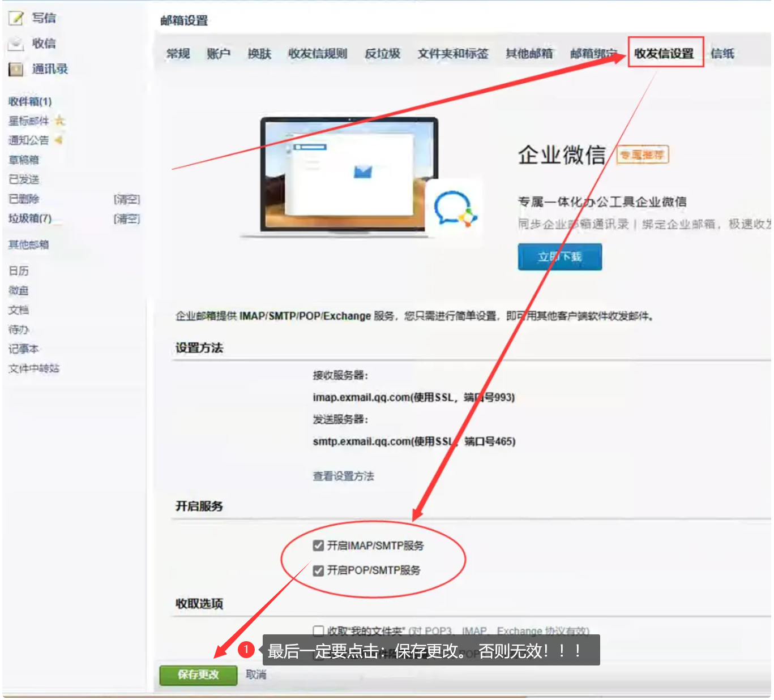This screenshot has width=774, height=700.
Task: Click 清空 next to 垃圾箱
Action: click(127, 218)
